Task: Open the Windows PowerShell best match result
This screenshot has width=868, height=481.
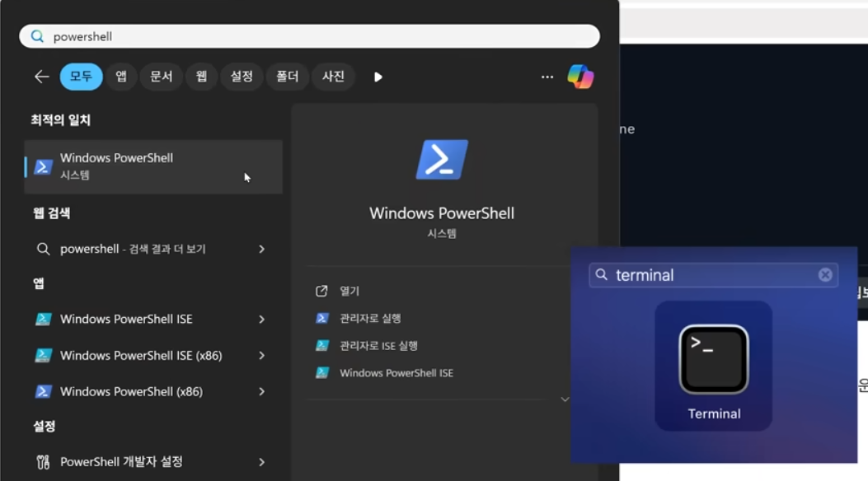Action: coord(153,166)
